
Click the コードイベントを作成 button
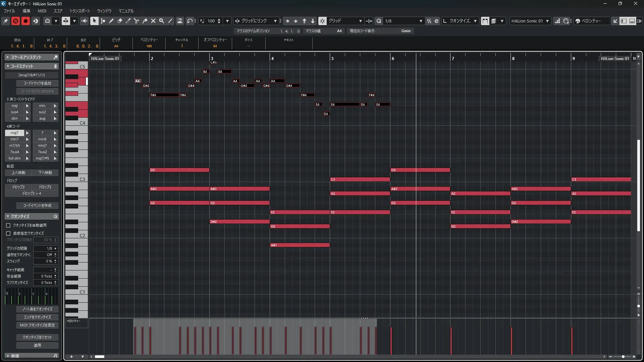coord(37,205)
